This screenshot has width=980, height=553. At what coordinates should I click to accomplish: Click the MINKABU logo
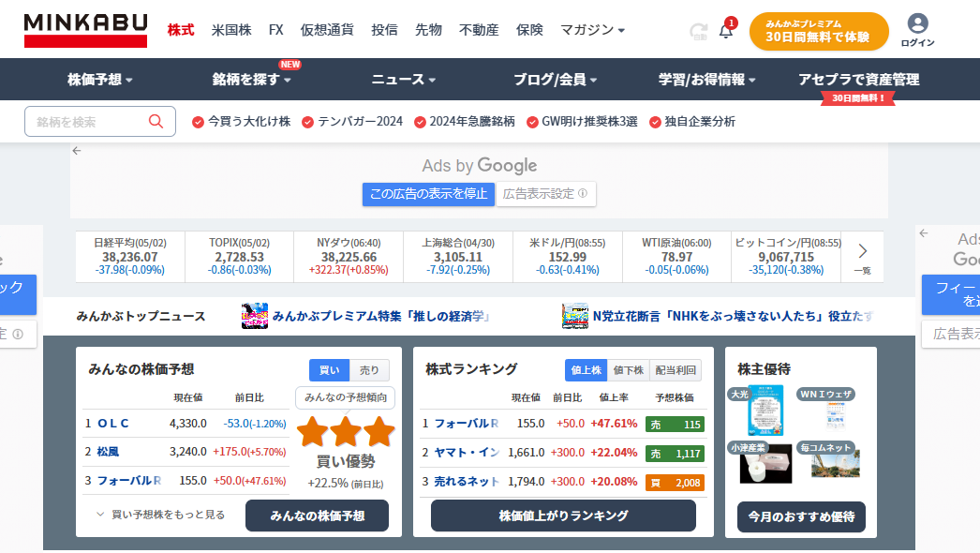[x=85, y=30]
